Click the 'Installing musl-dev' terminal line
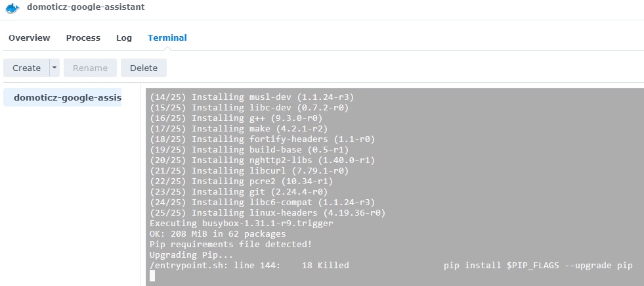The height and width of the screenshot is (286, 644). [x=252, y=97]
